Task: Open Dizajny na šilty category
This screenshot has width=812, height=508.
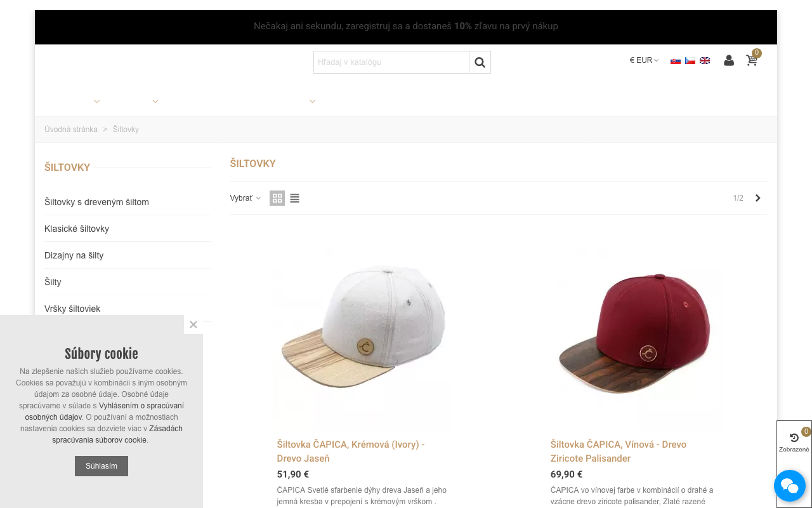Action: pos(74,255)
